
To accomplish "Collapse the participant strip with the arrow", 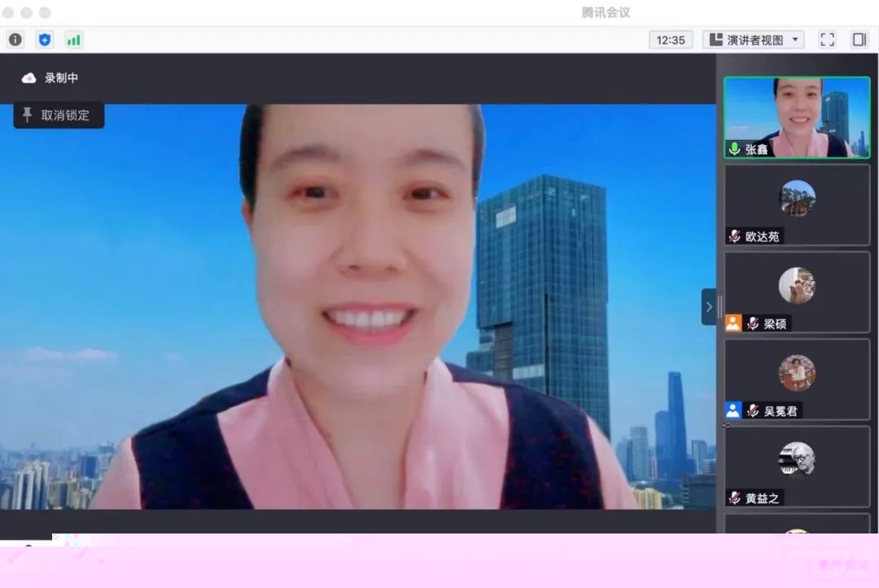I will click(x=709, y=307).
